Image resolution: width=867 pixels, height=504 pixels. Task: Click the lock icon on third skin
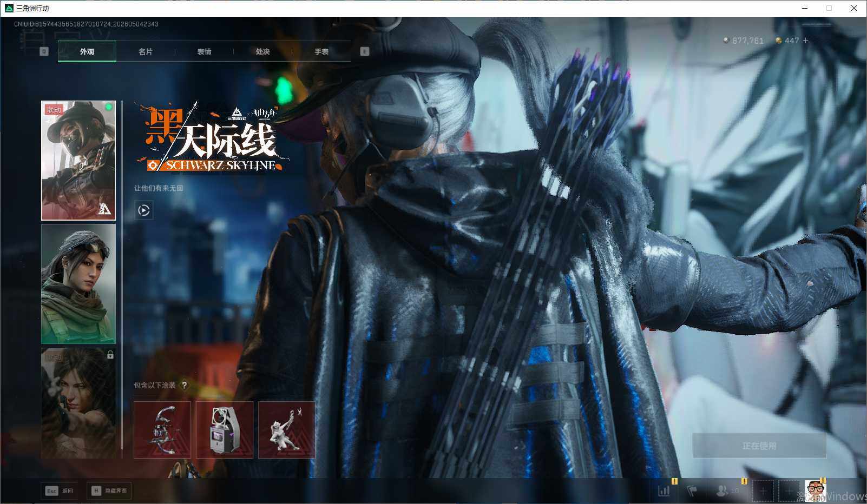click(x=110, y=355)
